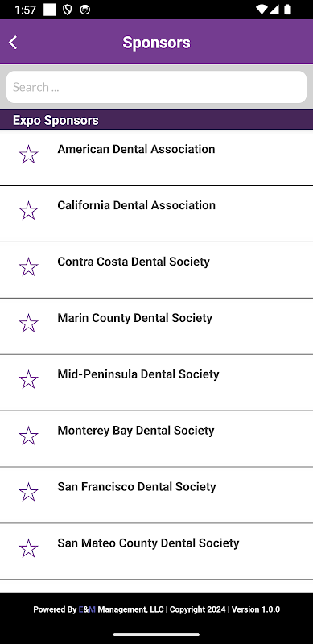Mark Marin County Dental Society as favorite
Viewport: 313px width, 644px height.
[28, 324]
